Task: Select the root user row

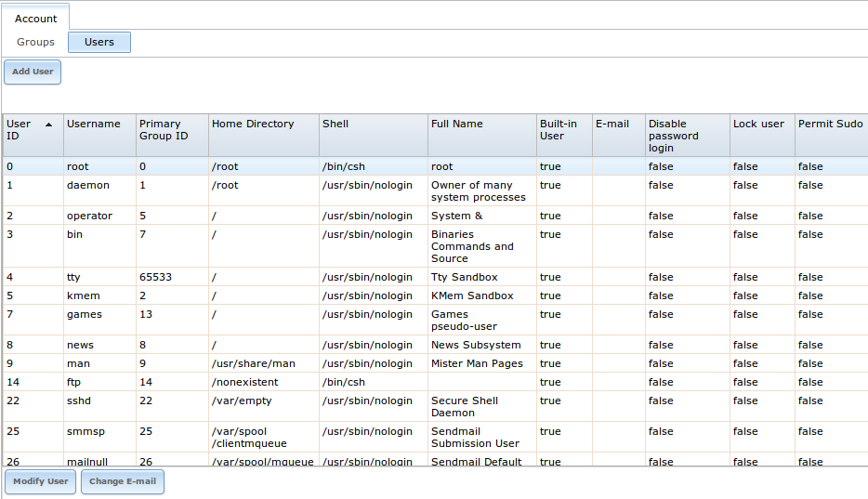Action: click(x=78, y=167)
